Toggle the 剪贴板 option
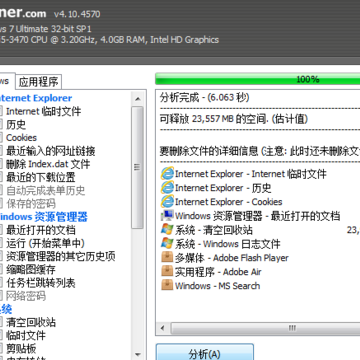This screenshot has width=360, height=360. [x=1, y=349]
